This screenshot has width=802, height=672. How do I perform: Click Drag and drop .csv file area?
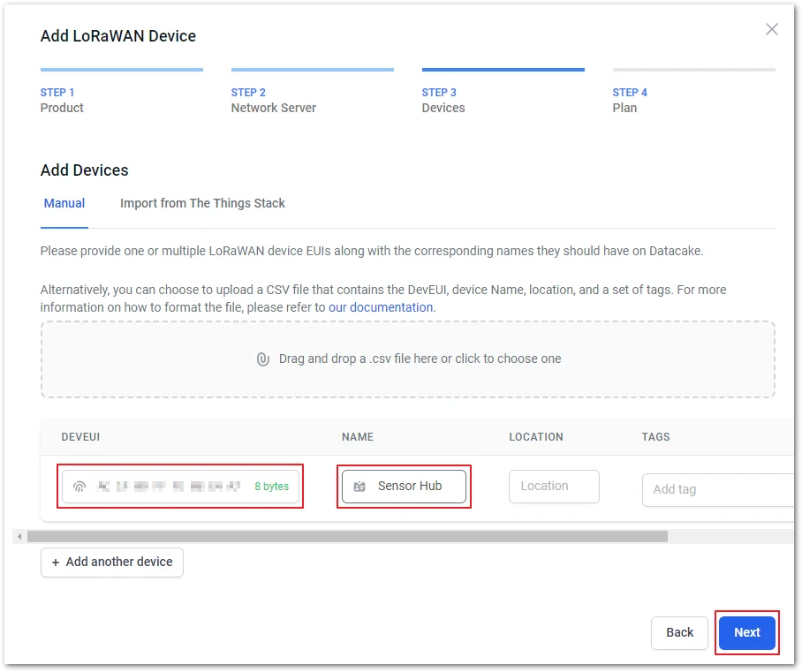tap(408, 359)
